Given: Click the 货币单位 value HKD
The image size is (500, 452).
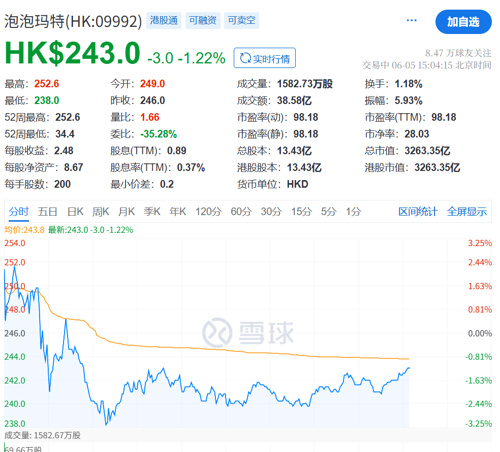Looking at the screenshot, I should click(x=297, y=184).
